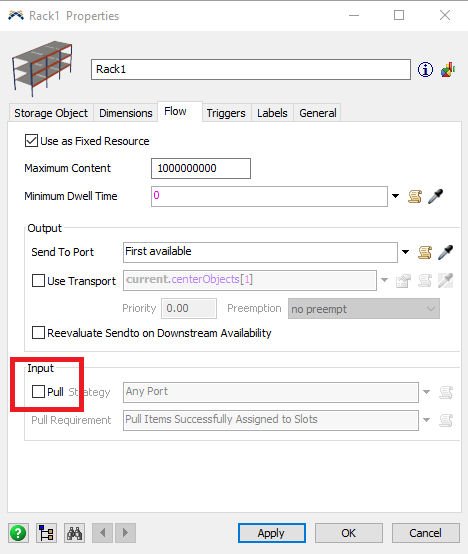This screenshot has width=468, height=554.
Task: Check the Pull Strategy checkbox
Action: click(x=38, y=391)
